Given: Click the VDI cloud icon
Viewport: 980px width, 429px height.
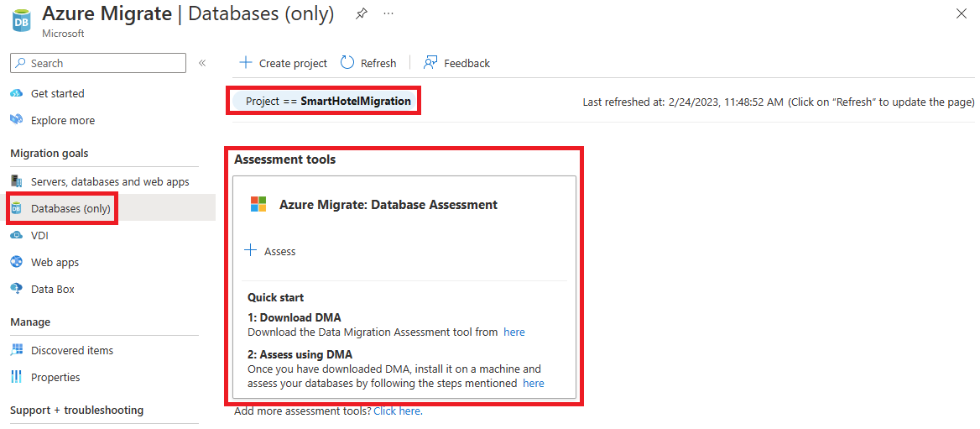Looking at the screenshot, I should point(17,235).
